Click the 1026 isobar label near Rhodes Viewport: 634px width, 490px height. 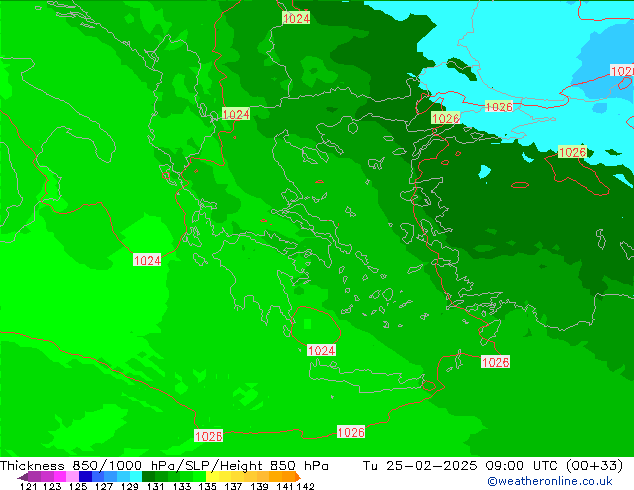(x=495, y=362)
